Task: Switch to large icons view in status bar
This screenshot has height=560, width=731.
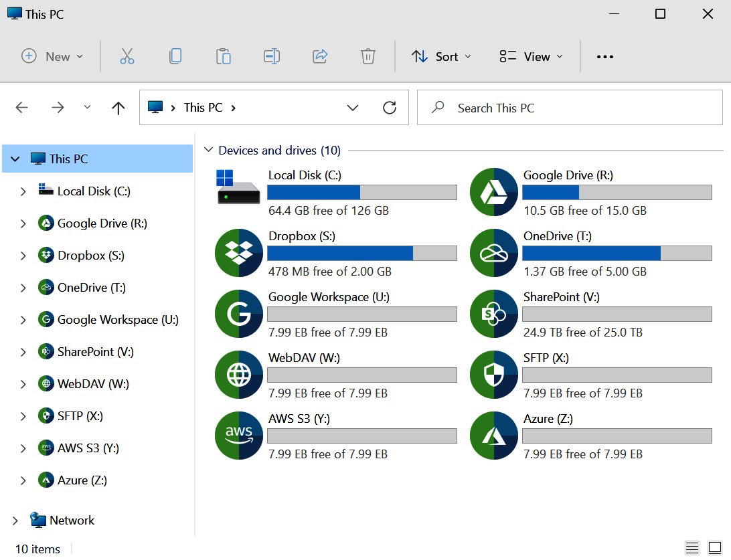Action: 715,548
